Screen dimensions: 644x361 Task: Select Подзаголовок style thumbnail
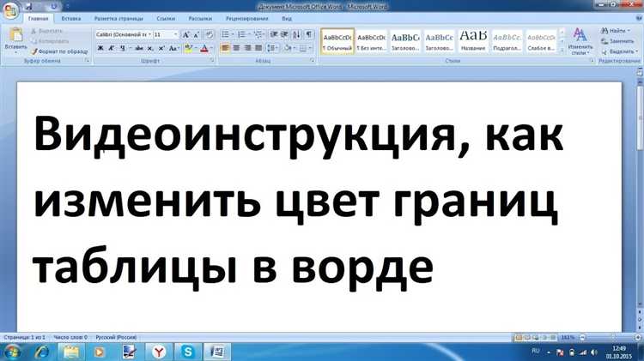507,41
